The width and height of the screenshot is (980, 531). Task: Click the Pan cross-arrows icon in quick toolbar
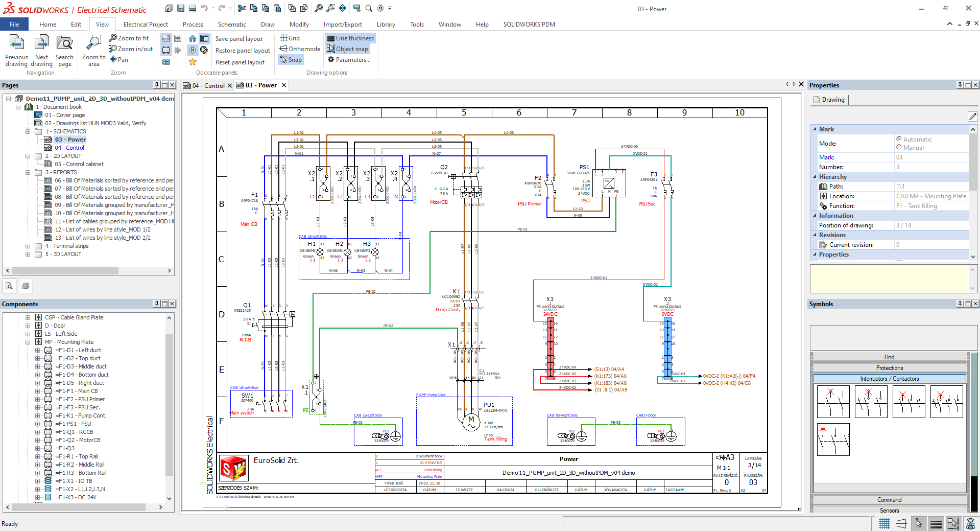point(342,8)
